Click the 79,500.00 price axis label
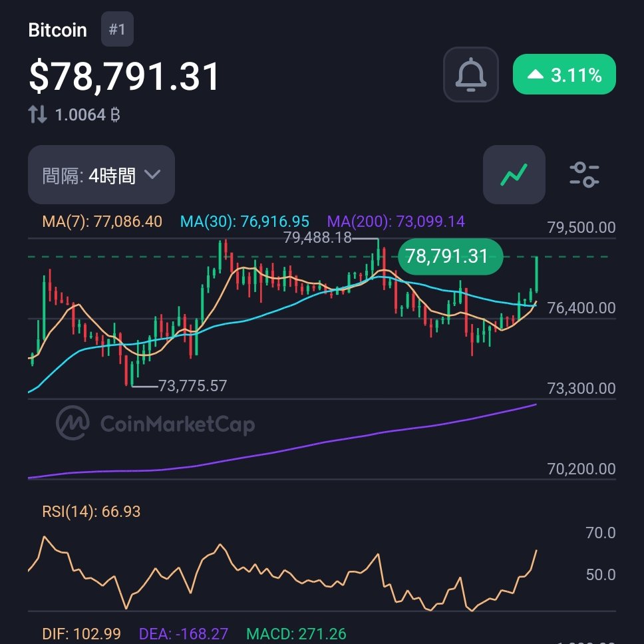644x644 pixels. point(581,228)
